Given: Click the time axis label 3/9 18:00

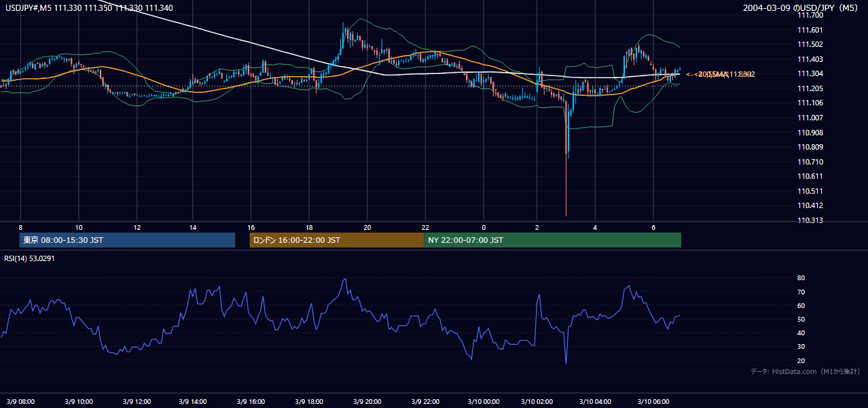Looking at the screenshot, I should (x=309, y=401).
